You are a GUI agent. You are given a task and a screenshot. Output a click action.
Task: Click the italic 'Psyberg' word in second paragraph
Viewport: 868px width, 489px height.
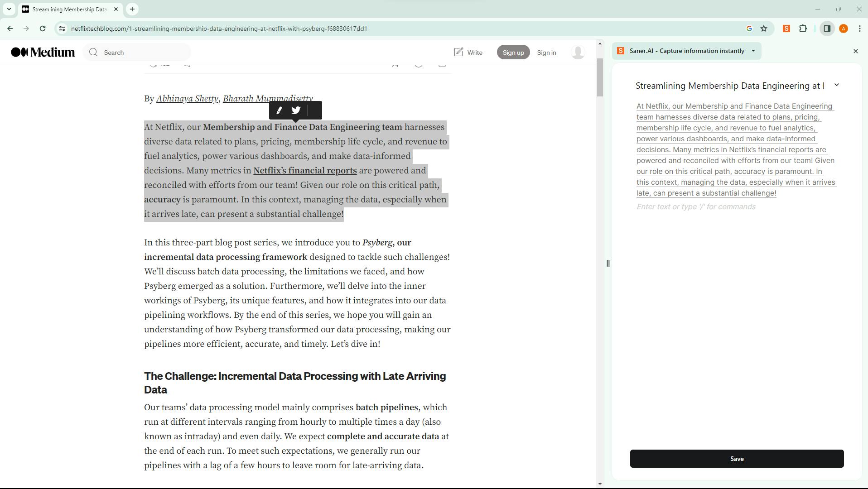[377, 243]
